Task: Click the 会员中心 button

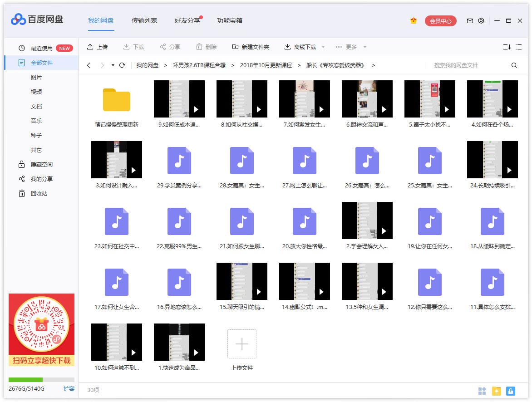Action: [440, 21]
